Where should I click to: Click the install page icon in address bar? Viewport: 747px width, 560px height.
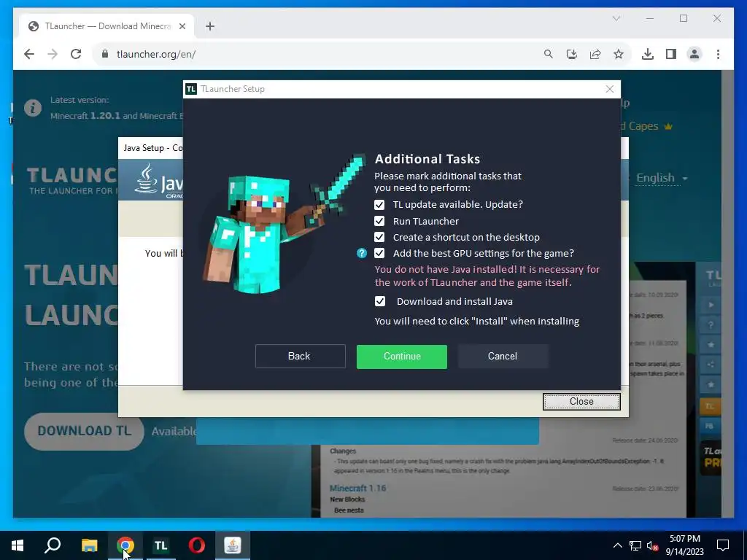point(572,54)
